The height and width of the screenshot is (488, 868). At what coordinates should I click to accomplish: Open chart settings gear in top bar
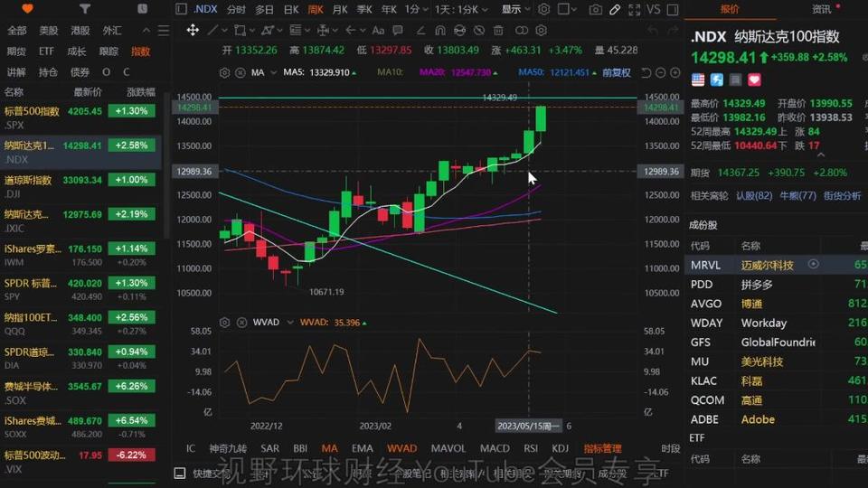544,9
